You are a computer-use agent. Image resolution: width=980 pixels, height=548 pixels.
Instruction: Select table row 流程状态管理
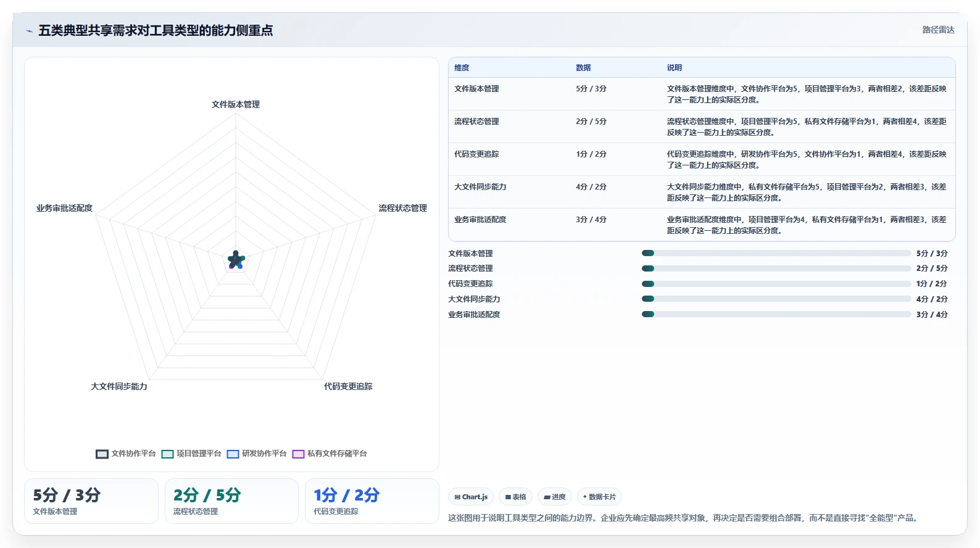point(702,127)
